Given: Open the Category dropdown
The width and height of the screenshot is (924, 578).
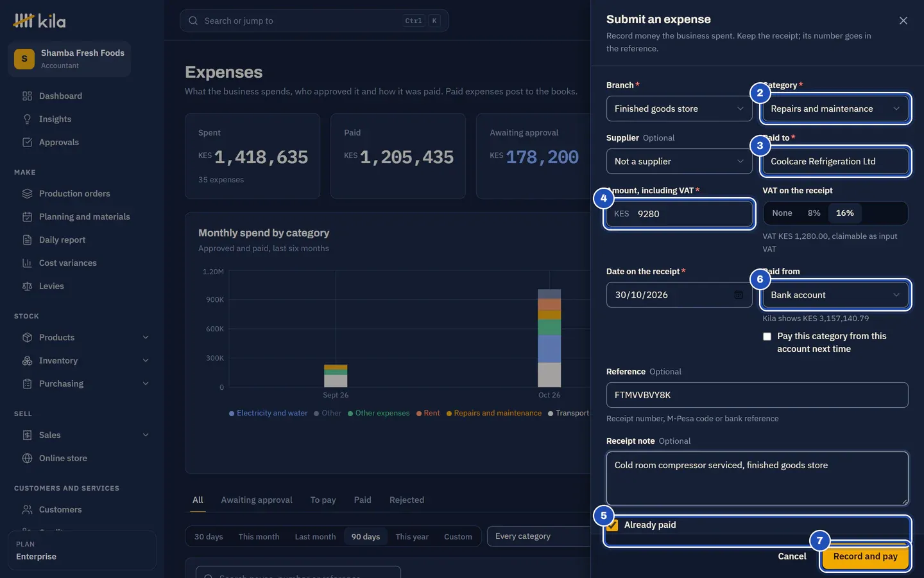Looking at the screenshot, I should pyautogui.click(x=835, y=109).
